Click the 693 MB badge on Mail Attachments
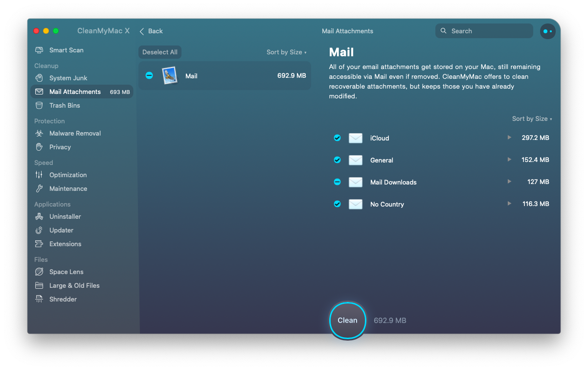Viewport: 588px width, 370px height. coord(120,92)
